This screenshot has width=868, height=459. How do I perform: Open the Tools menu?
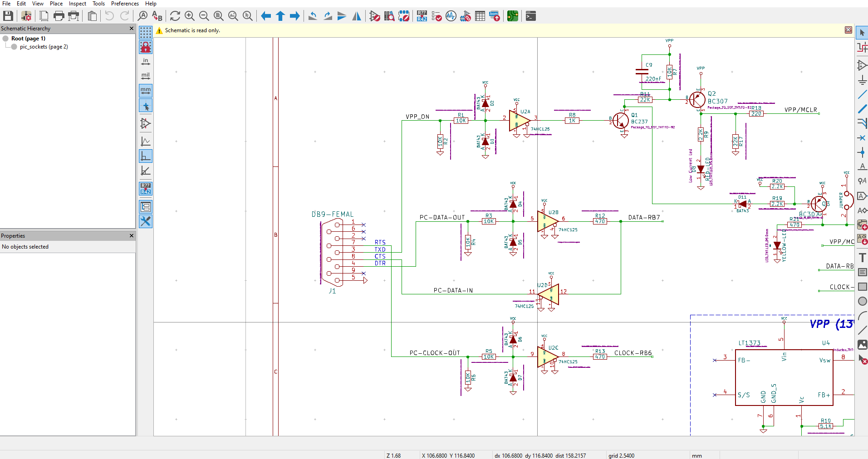99,4
